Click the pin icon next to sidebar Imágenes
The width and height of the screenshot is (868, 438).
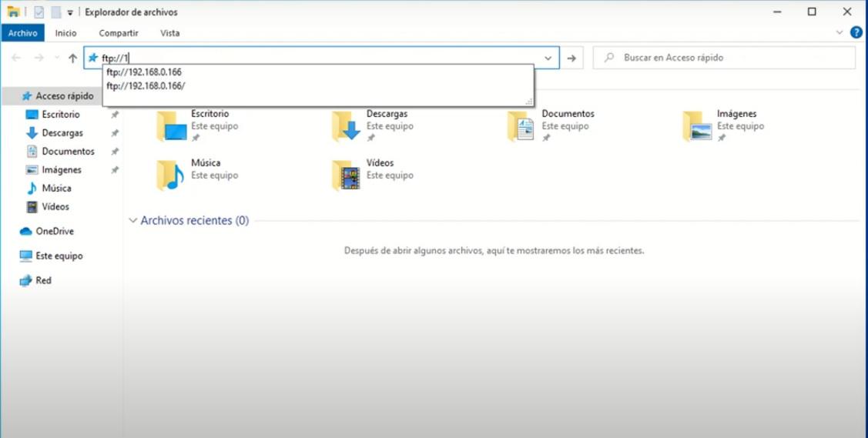pos(115,170)
